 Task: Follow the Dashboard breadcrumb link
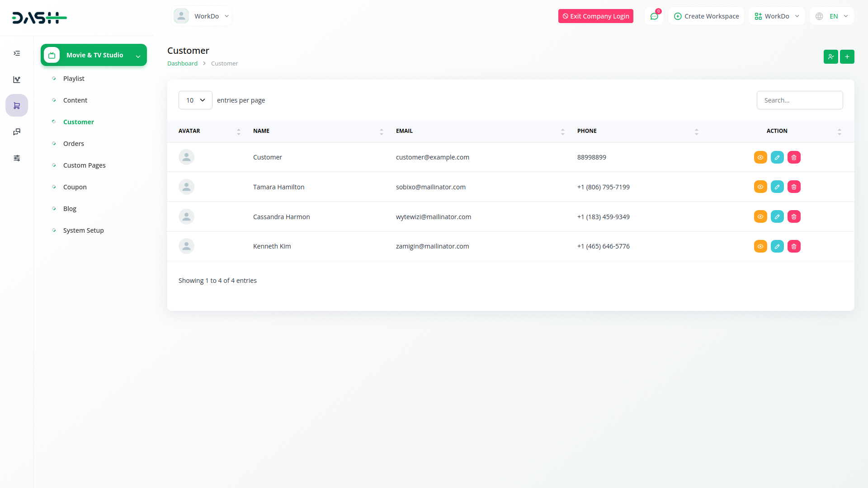pyautogui.click(x=182, y=64)
